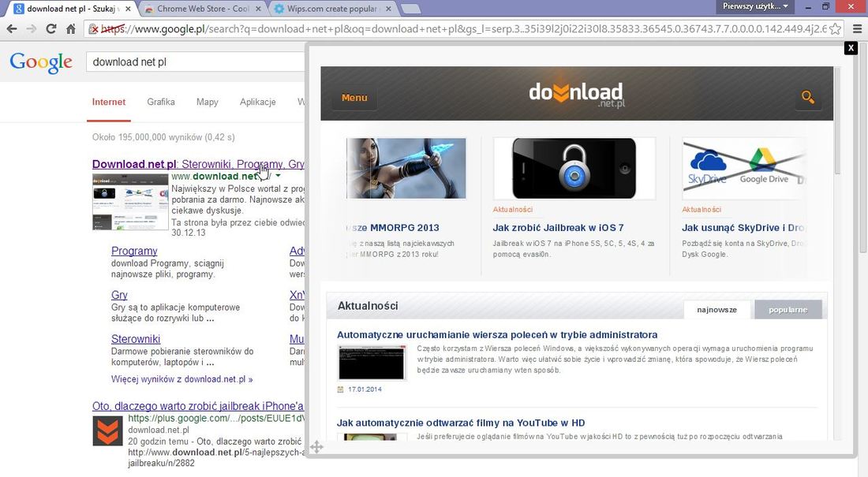Image resolution: width=868 pixels, height=477 pixels.
Task: Open 'Automatyczne uruchamianie wiersza poleceń' article
Action: (497, 335)
